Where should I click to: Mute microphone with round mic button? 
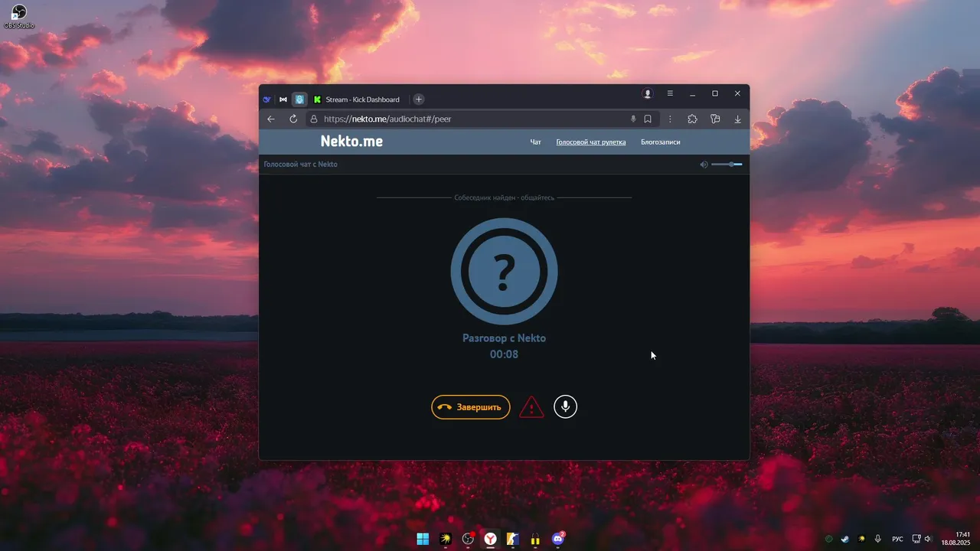click(x=565, y=407)
